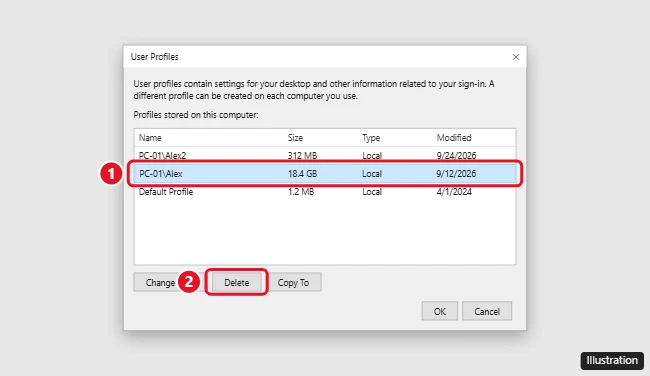Close the User Profiles dialog
650x376 pixels.
(x=516, y=57)
